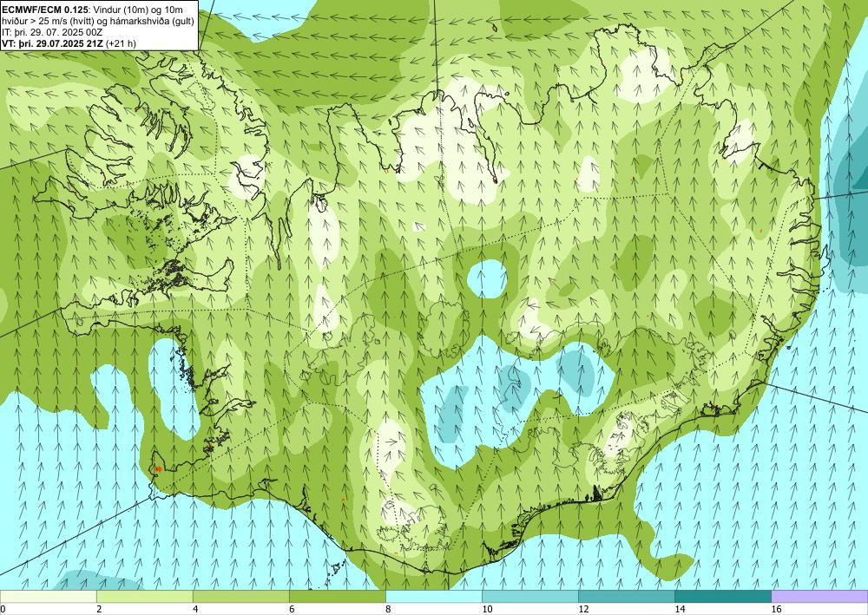
Task: Click the 'IT: þri. 29. 07. 2025 00Z' line
Action: (53, 31)
